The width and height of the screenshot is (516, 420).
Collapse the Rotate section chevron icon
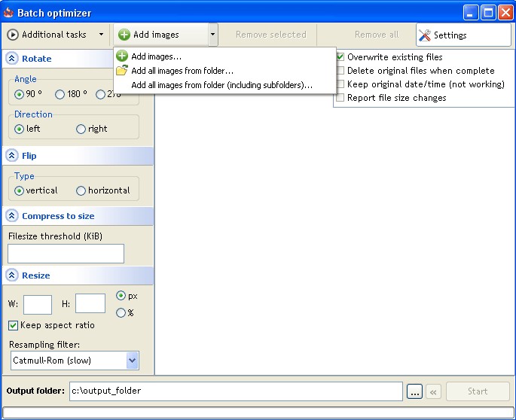click(x=12, y=59)
